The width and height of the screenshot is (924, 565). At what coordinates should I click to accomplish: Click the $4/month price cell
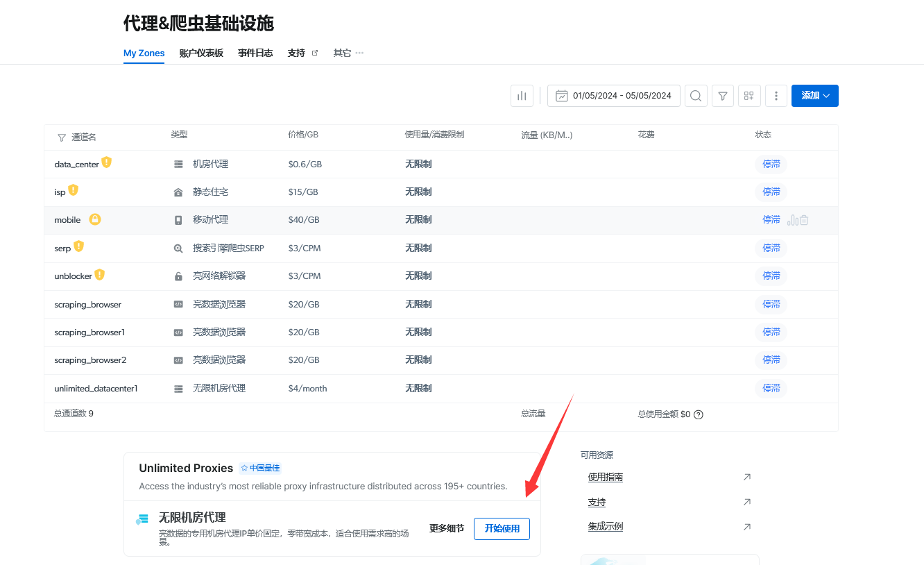[307, 389]
